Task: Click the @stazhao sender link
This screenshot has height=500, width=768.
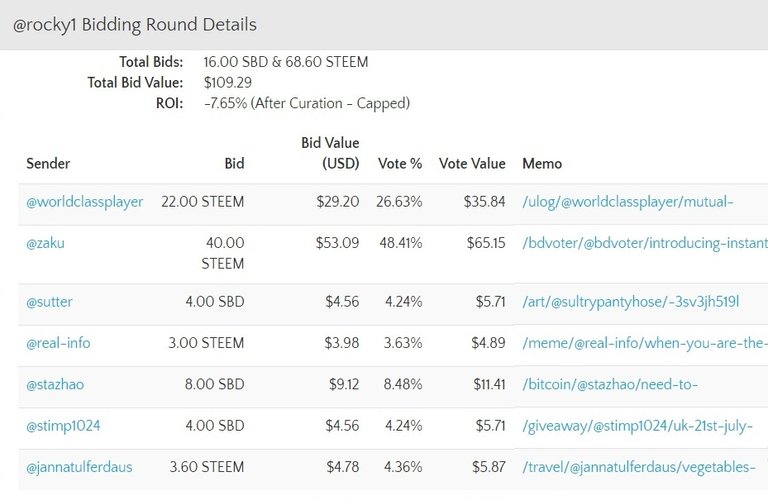Action: click(56, 384)
